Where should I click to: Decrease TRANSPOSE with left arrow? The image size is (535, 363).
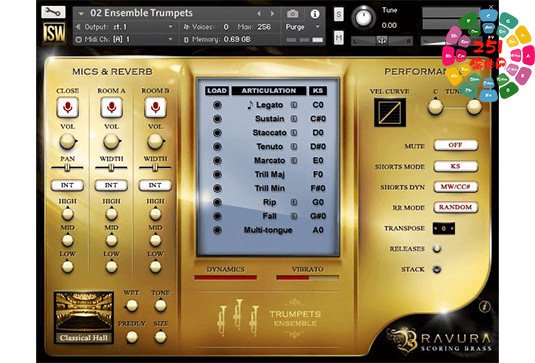436,229
